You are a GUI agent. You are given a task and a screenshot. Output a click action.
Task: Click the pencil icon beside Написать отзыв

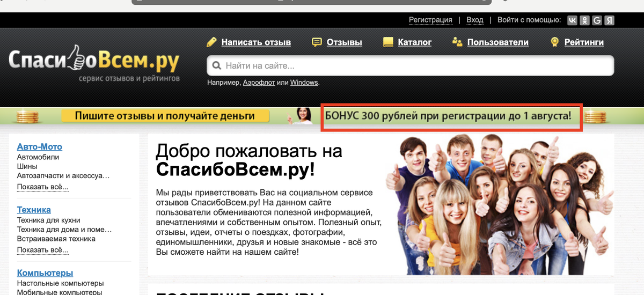point(211,42)
